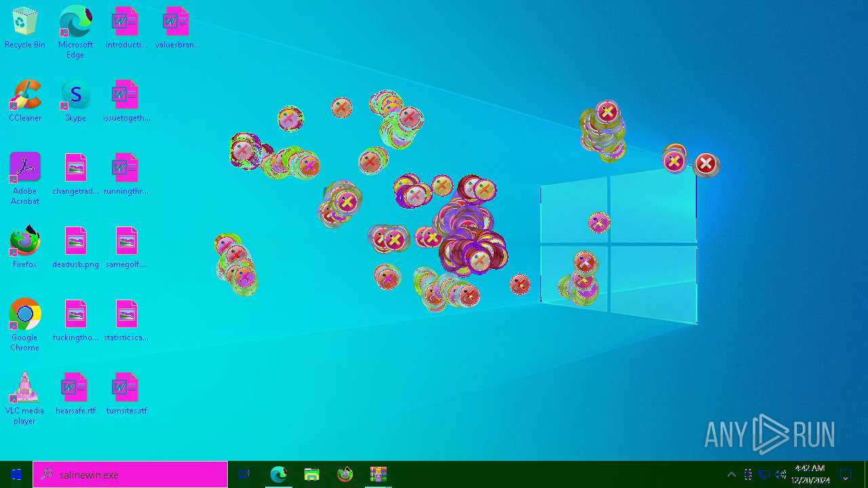Open File Explorer from the taskbar
Screen dimensions: 868x488
(311, 474)
